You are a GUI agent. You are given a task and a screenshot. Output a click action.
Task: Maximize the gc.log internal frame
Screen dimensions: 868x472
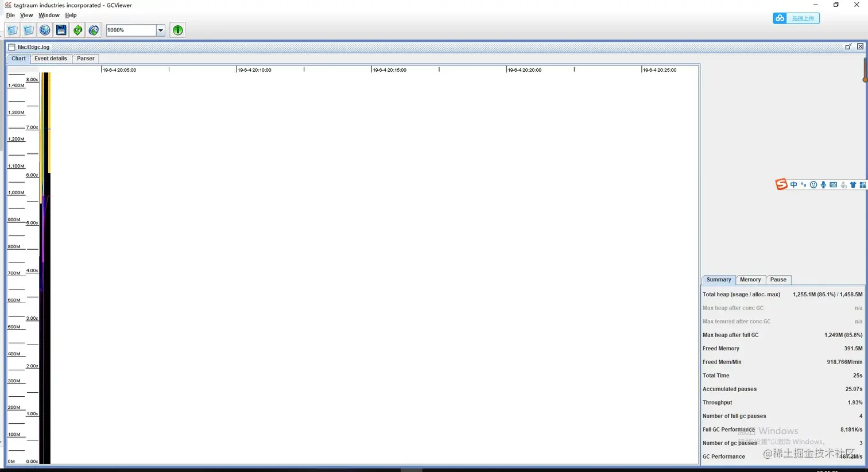pyautogui.click(x=848, y=47)
